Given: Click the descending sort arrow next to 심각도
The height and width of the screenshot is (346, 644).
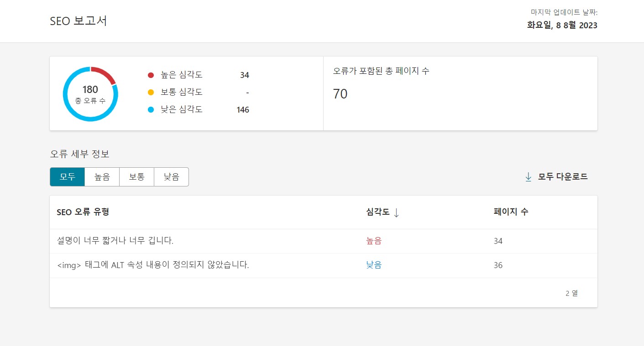Looking at the screenshot, I should [396, 212].
